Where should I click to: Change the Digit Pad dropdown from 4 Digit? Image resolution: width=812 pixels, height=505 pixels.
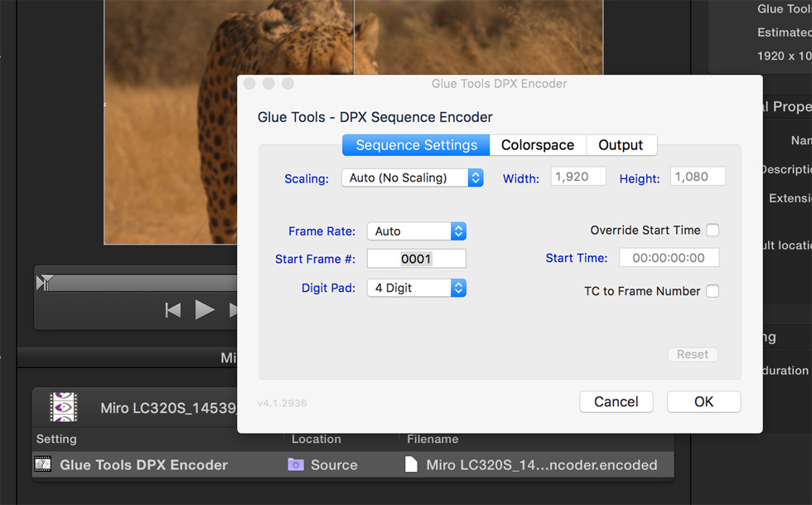point(417,289)
